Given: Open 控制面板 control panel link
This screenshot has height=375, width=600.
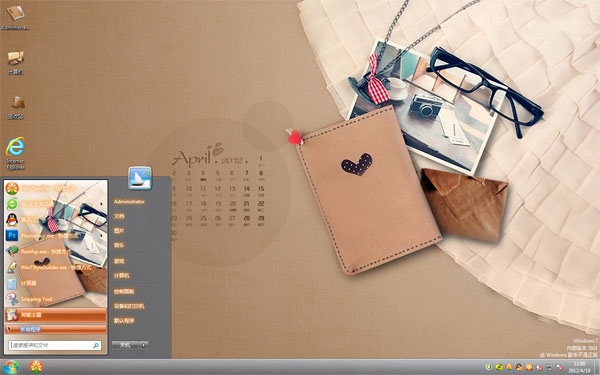Looking at the screenshot, I should [124, 292].
